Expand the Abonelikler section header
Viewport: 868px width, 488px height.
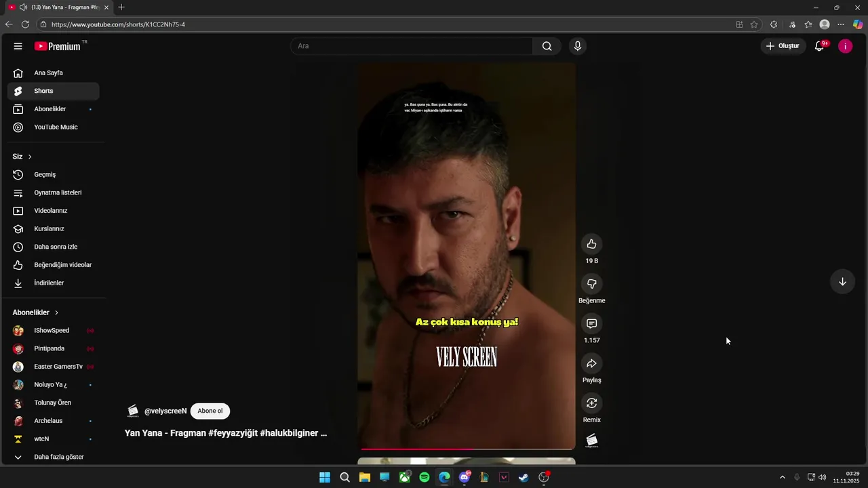pos(36,312)
